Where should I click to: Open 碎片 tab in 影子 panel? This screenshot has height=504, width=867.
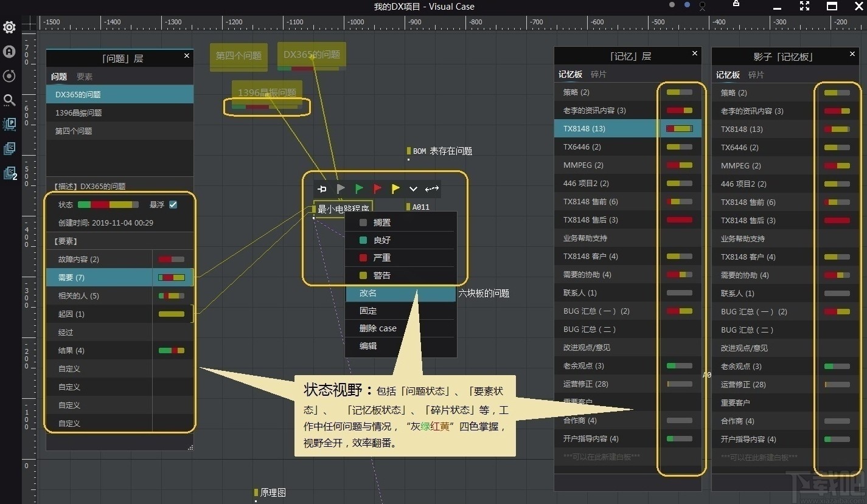point(756,75)
